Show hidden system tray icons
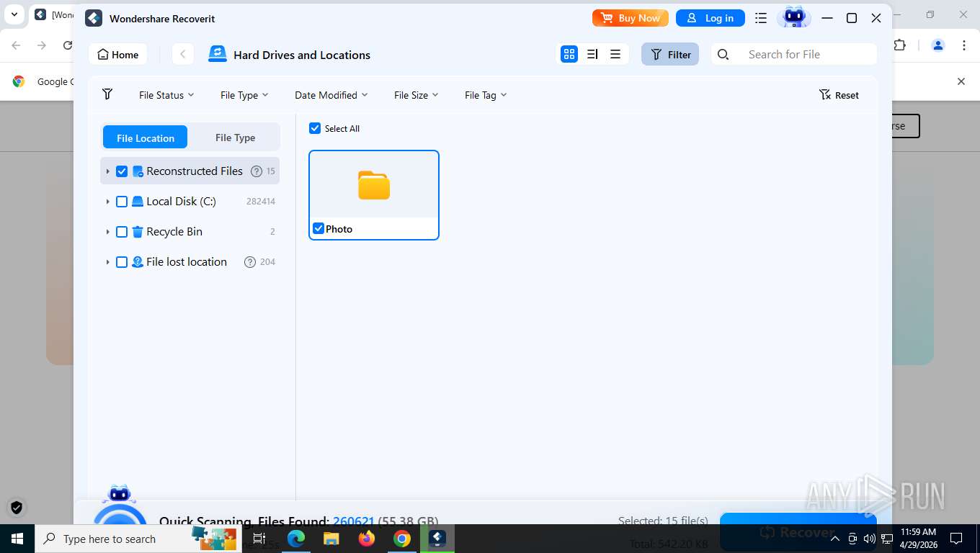The image size is (980, 553). pos(835,539)
